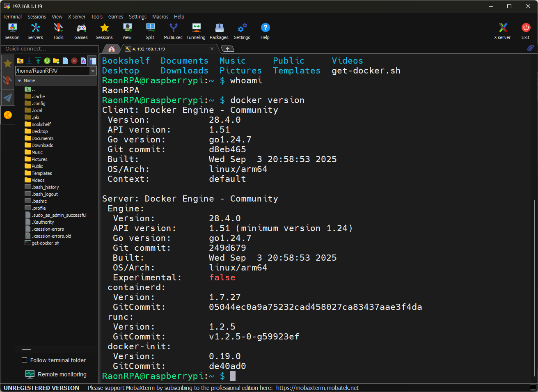Viewport: 538px width, 392px height.
Task: Switch to the home tab
Action: tap(111, 49)
